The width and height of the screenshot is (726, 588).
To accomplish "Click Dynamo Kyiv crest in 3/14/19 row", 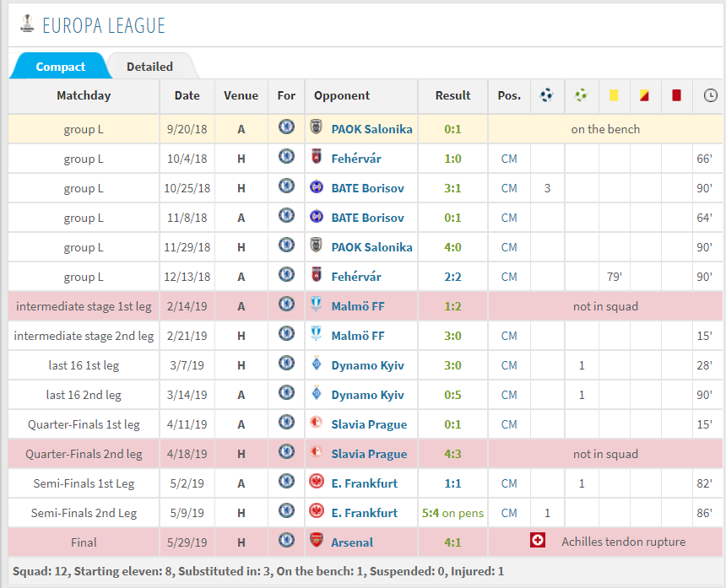I will [317, 393].
